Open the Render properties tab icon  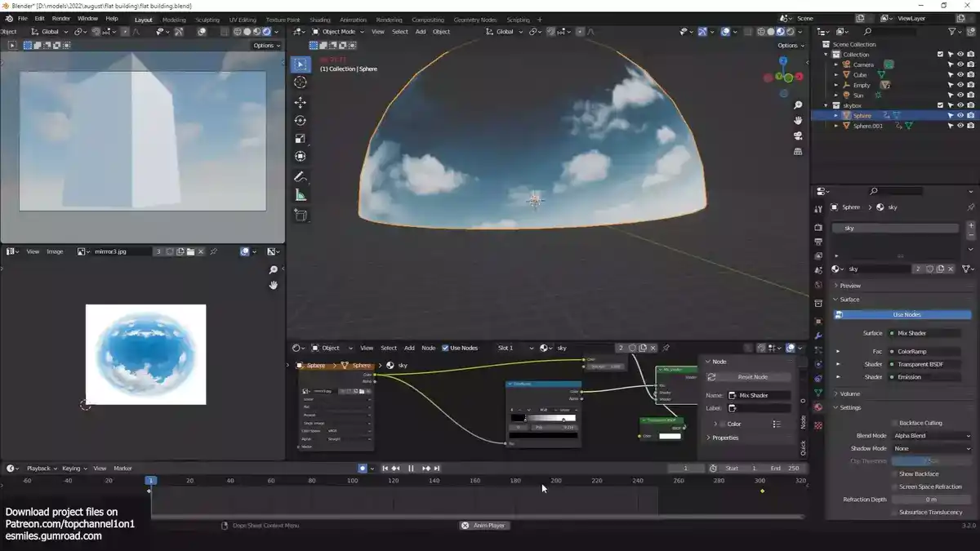pos(818,227)
